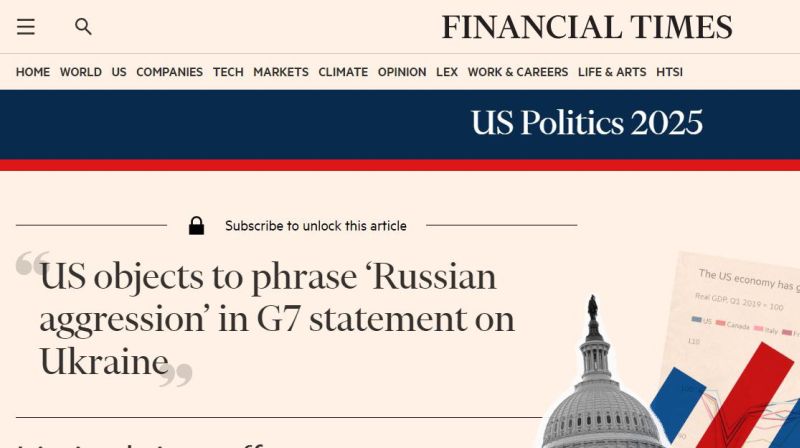Open WORK & CAREERS section
800x448 pixels.
click(x=518, y=72)
